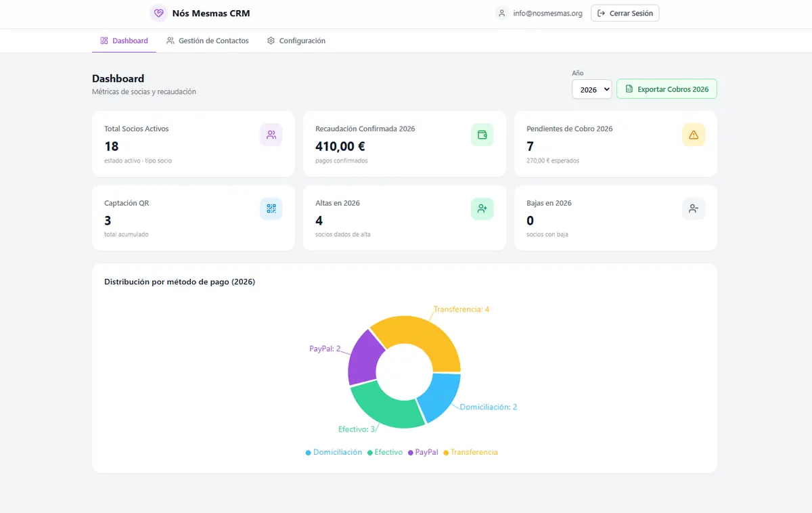
Task: Click the blue QR code icon on Captación QR
Action: click(271, 208)
